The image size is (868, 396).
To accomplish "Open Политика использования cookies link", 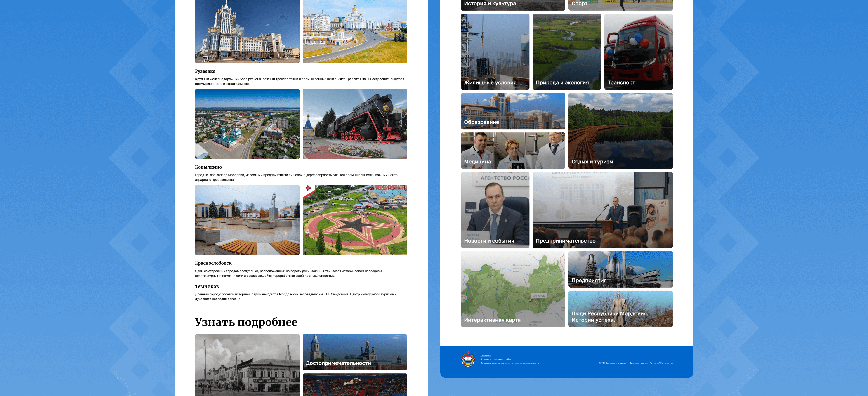I will (x=495, y=359).
